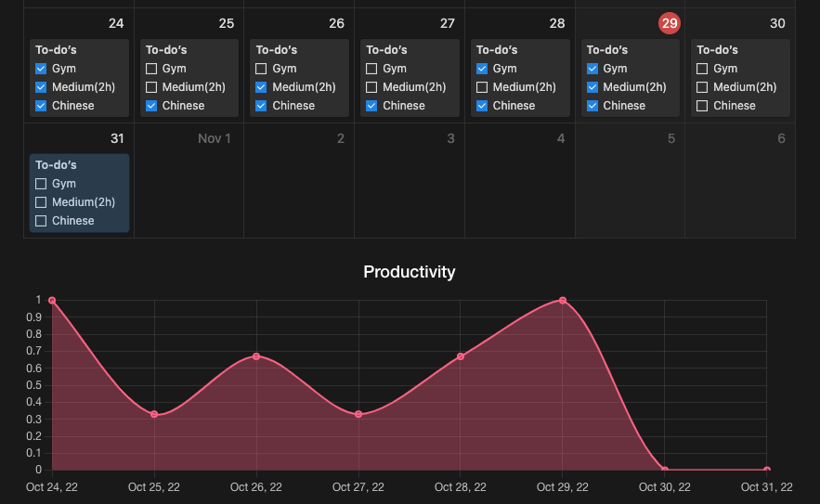Click the Oct 26 data point on chart
This screenshot has width=820, height=504.
(256, 356)
